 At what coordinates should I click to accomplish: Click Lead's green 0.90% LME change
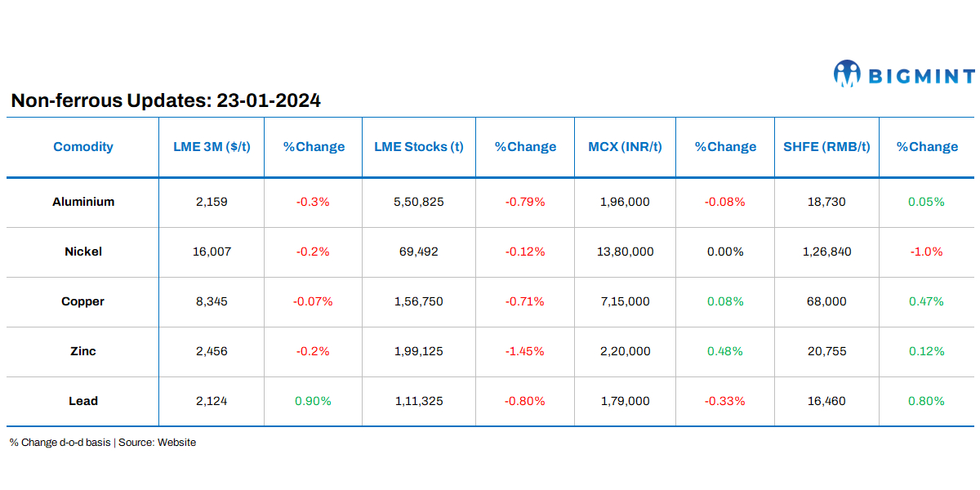313,401
